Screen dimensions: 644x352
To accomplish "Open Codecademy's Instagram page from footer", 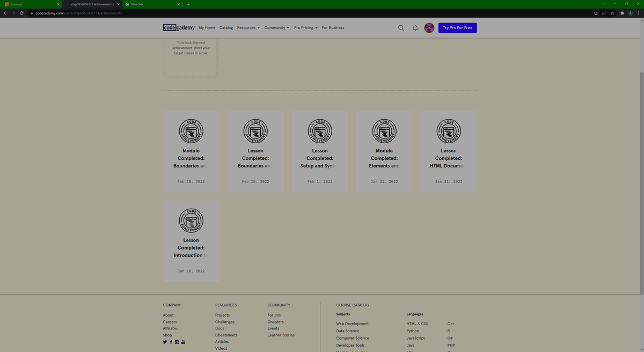I will (x=177, y=342).
